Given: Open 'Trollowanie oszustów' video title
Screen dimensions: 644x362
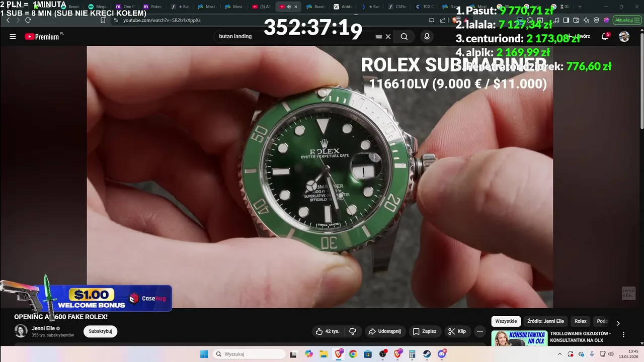Looking at the screenshot, I should tap(580, 337).
